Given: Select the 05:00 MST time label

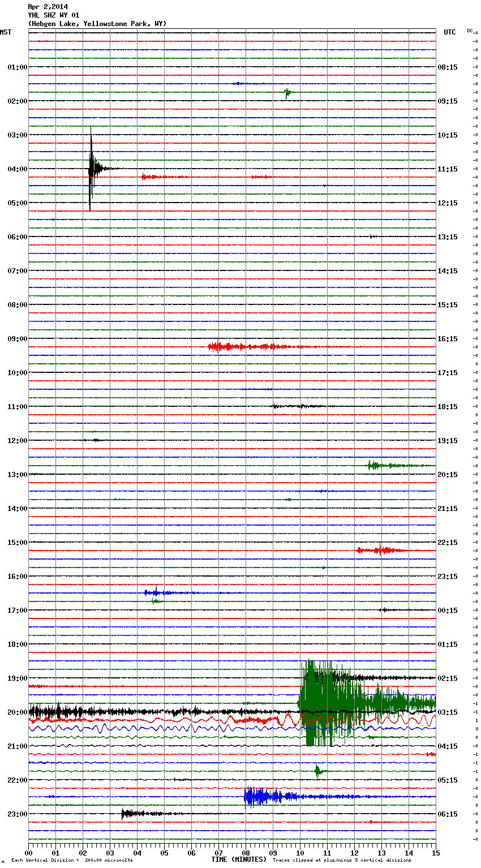Looking at the screenshot, I should (x=17, y=203).
